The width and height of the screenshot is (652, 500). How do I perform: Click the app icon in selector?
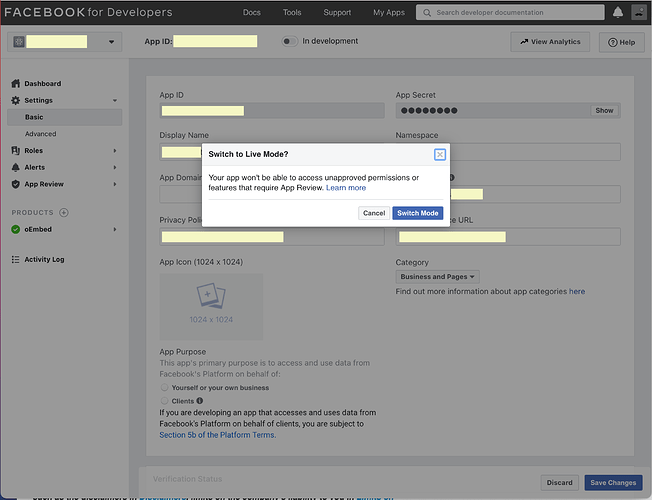(19, 42)
